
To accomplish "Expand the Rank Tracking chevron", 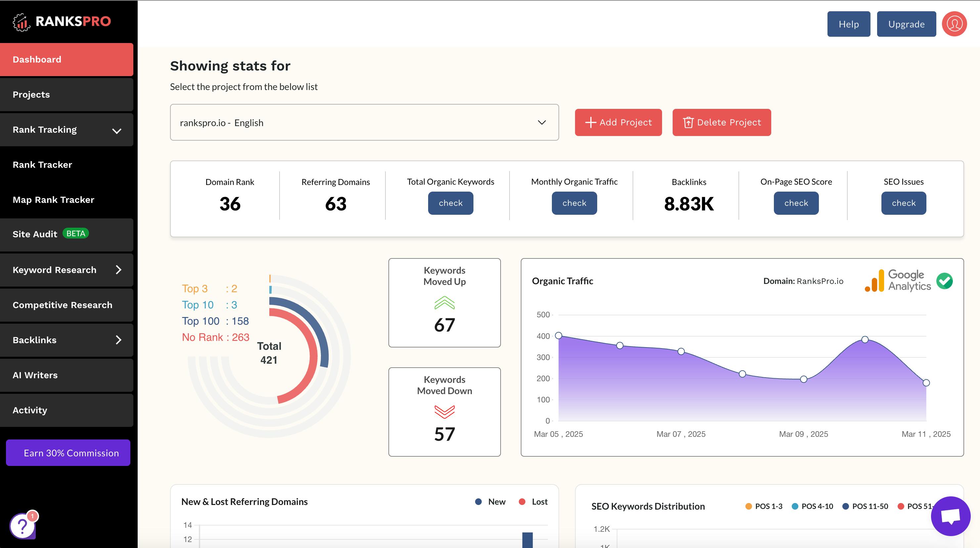I will (x=117, y=130).
